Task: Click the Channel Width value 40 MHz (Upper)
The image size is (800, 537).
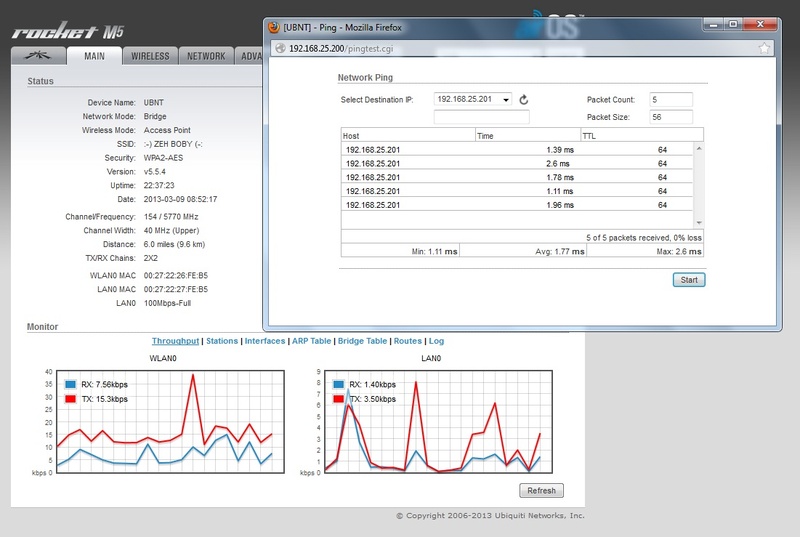Action: pos(171,231)
